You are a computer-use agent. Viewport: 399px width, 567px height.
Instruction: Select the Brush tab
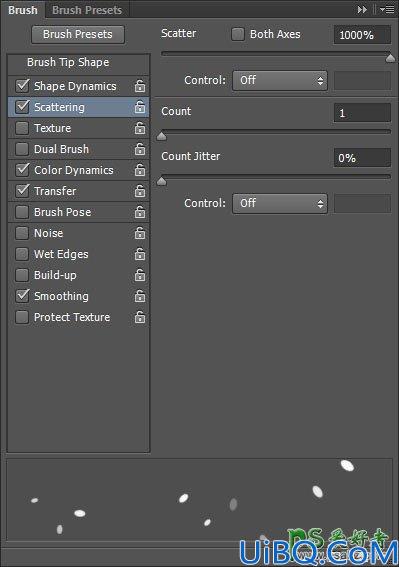click(23, 10)
